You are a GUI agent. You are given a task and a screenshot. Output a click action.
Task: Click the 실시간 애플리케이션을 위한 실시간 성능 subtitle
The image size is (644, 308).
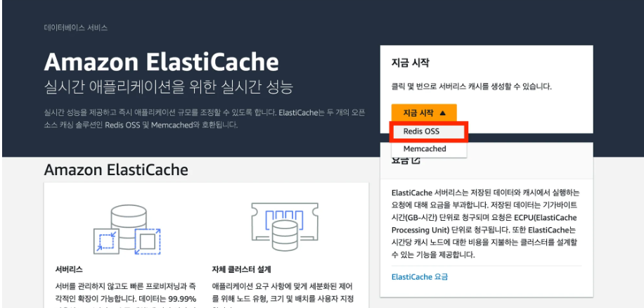pos(169,89)
